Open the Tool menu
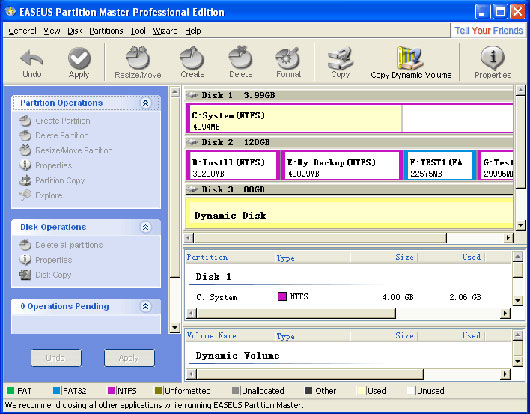This screenshot has height=414, width=530. [138, 31]
